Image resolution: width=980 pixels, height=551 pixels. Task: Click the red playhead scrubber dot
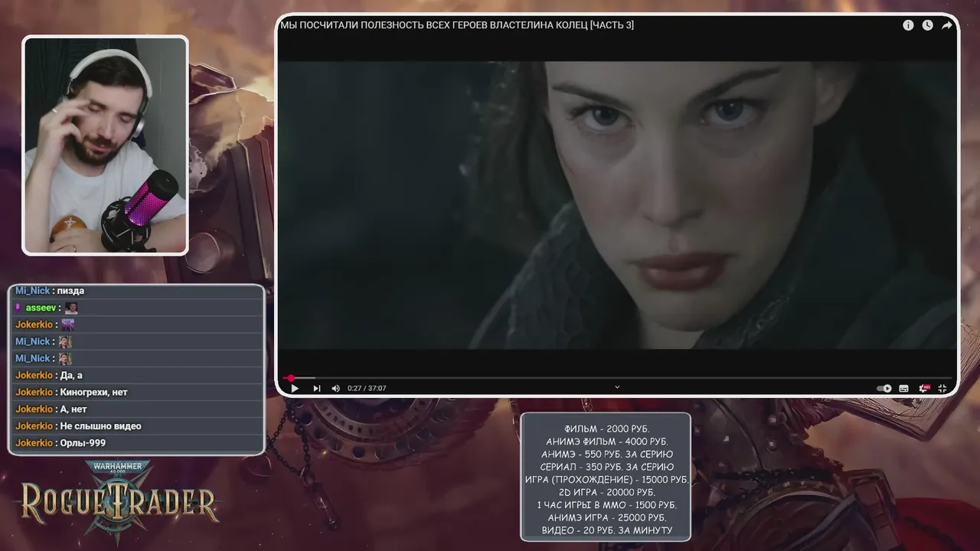click(x=291, y=378)
